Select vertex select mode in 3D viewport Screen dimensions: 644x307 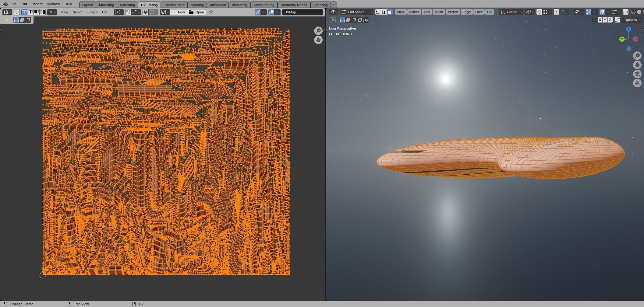[378, 12]
